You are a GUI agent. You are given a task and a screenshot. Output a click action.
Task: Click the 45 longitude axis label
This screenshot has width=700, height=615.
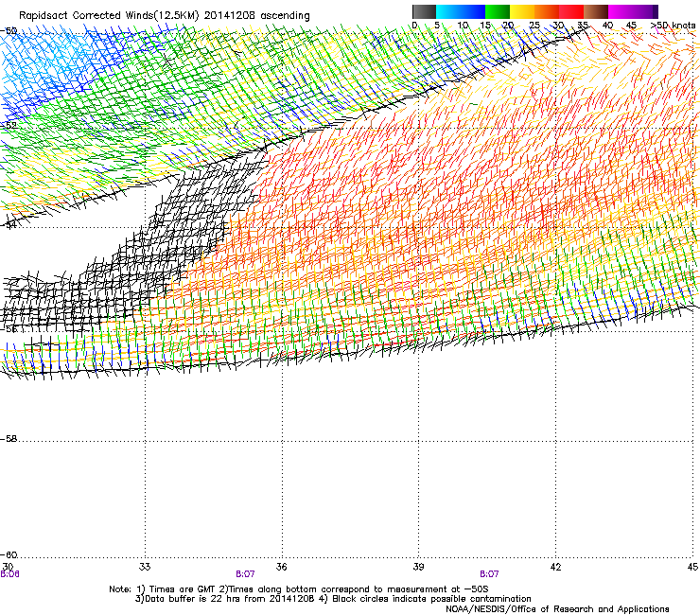pyautogui.click(x=692, y=567)
